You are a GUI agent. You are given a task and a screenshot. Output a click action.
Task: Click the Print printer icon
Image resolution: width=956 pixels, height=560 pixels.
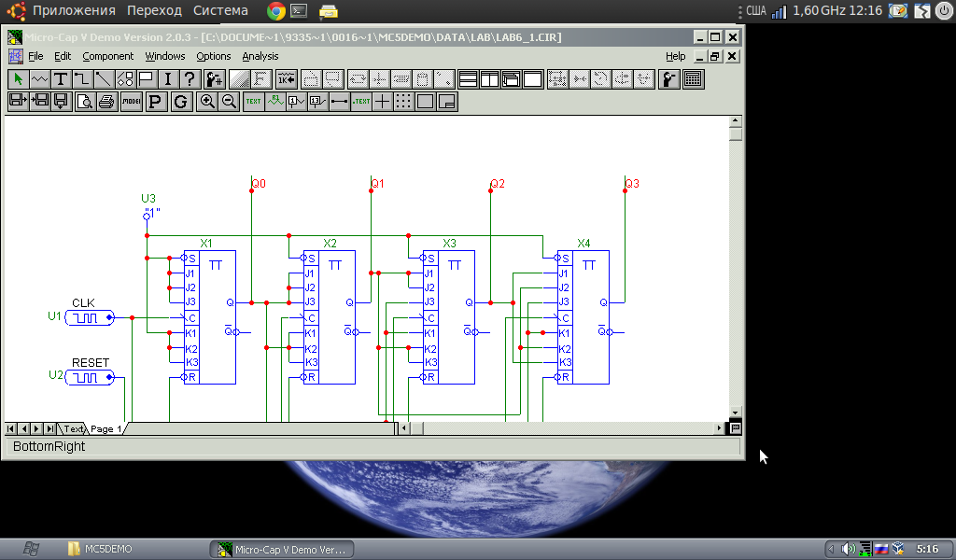point(106,101)
